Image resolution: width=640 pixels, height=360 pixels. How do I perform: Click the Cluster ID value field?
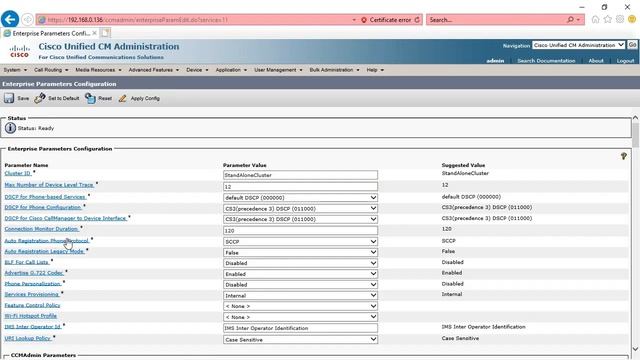click(x=300, y=175)
